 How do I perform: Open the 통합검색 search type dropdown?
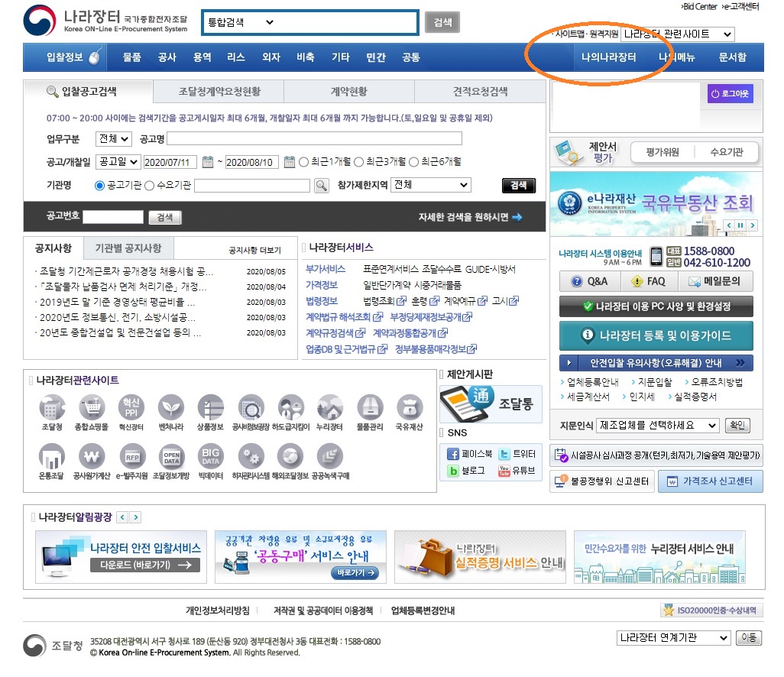[x=241, y=22]
